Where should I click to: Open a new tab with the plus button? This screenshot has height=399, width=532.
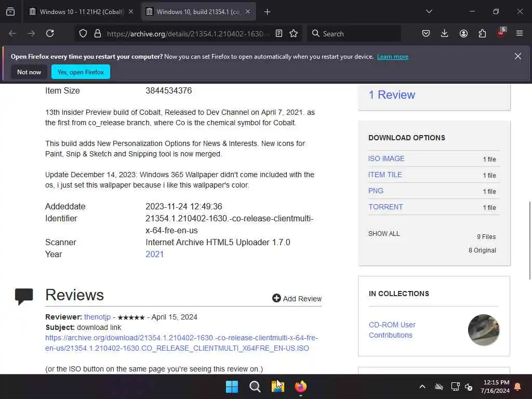coord(268,12)
